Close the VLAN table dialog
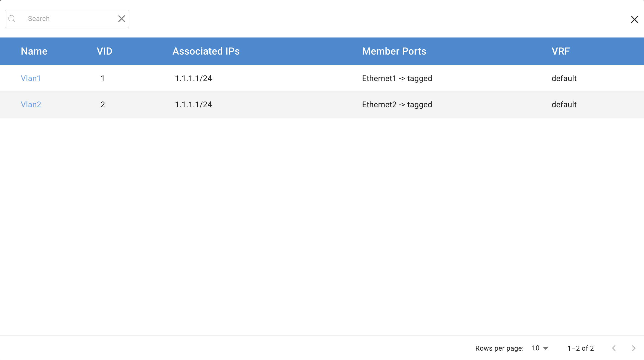This screenshot has height=360, width=644. tap(634, 20)
